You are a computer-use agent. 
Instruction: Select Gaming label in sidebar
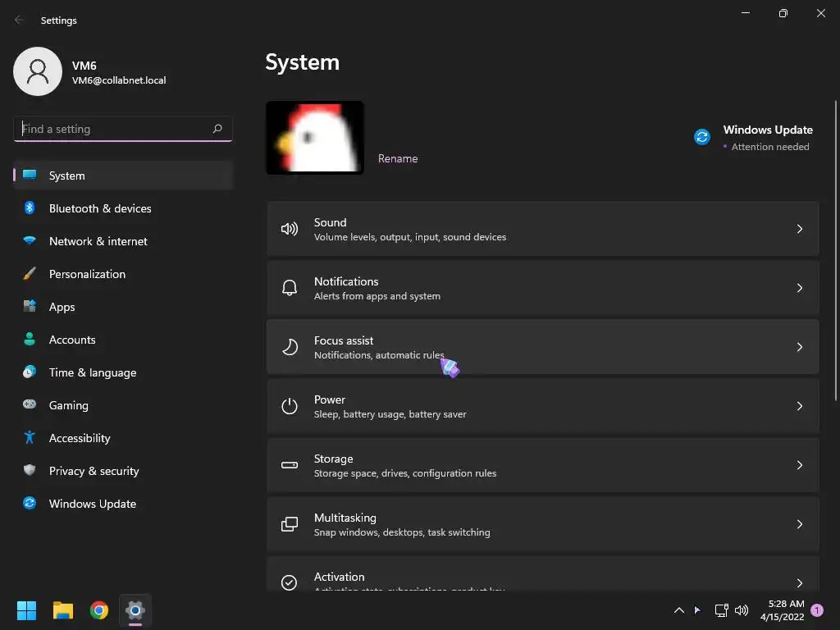69,405
